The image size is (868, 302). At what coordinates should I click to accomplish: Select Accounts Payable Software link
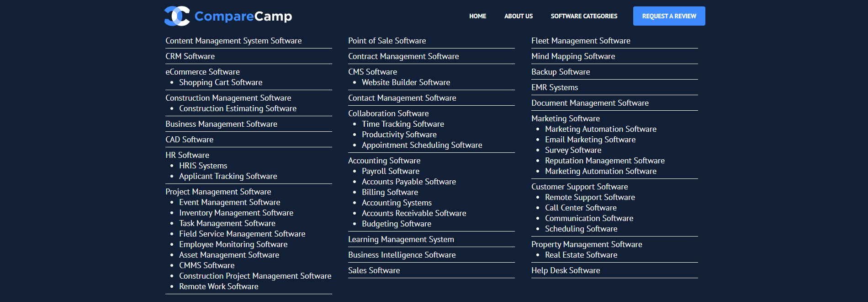pos(408,182)
